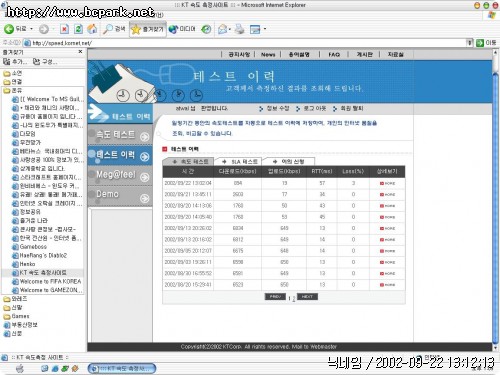The height and width of the screenshot is (375, 500).
Task: Toggle the Favorites star toolbar button
Action: point(147,29)
